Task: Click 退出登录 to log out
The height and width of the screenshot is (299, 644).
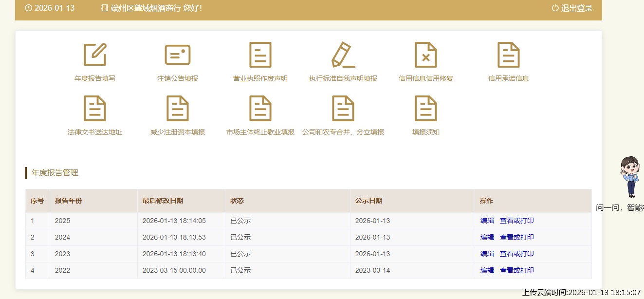Action: click(572, 8)
